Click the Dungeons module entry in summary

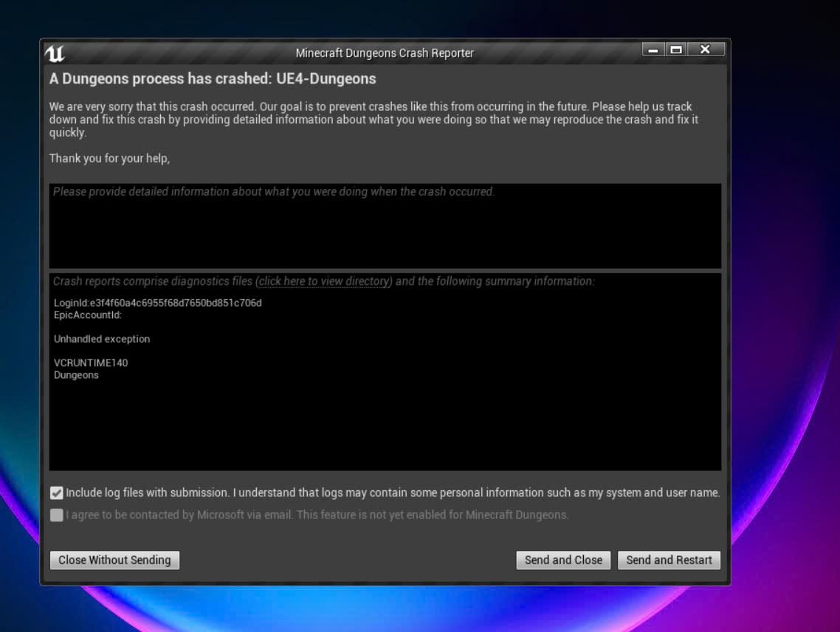pos(76,375)
